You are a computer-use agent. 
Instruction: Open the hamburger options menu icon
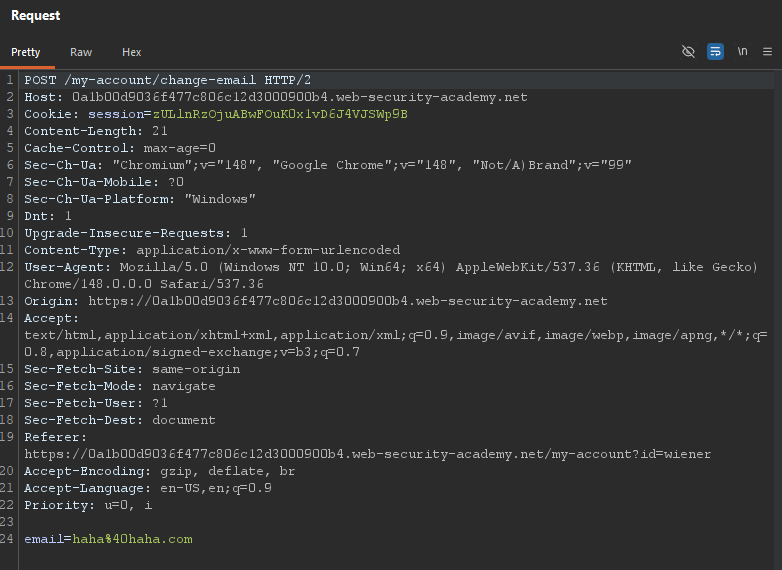click(768, 51)
